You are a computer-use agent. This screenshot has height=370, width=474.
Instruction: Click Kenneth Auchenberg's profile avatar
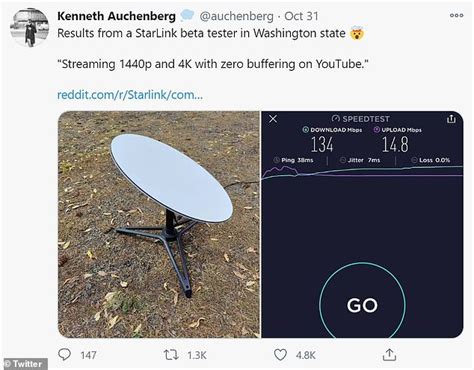tap(30, 28)
